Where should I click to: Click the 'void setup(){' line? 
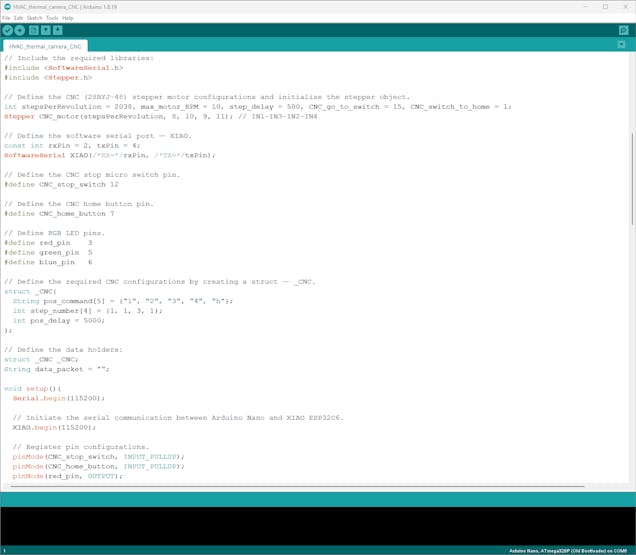click(x=32, y=389)
